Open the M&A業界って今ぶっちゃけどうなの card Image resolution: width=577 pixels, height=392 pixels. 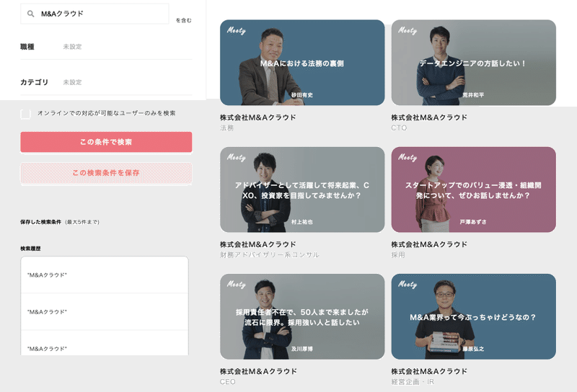[x=474, y=316]
